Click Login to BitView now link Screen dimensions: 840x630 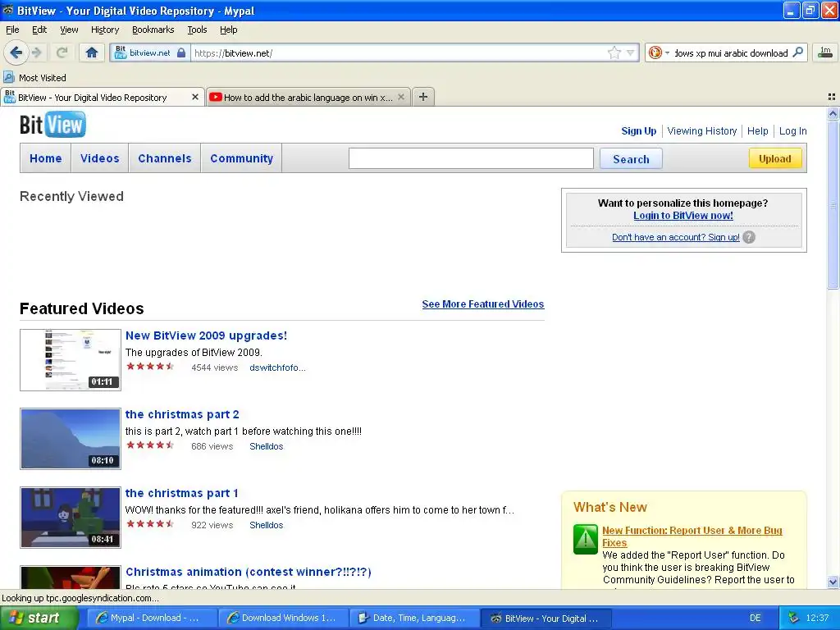[x=683, y=216]
